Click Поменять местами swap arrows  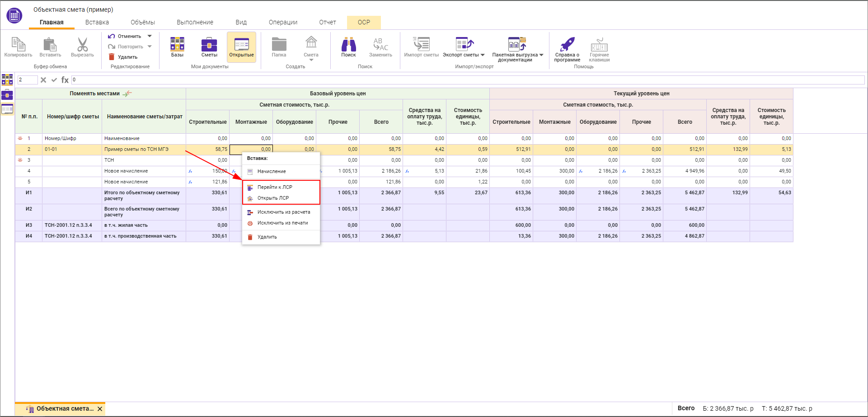pos(127,94)
